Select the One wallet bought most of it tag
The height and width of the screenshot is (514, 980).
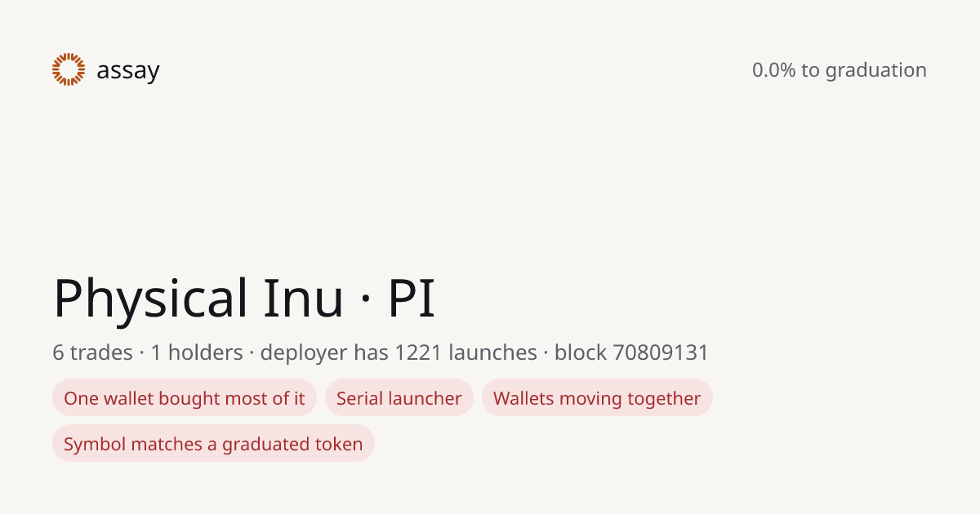pyautogui.click(x=185, y=398)
